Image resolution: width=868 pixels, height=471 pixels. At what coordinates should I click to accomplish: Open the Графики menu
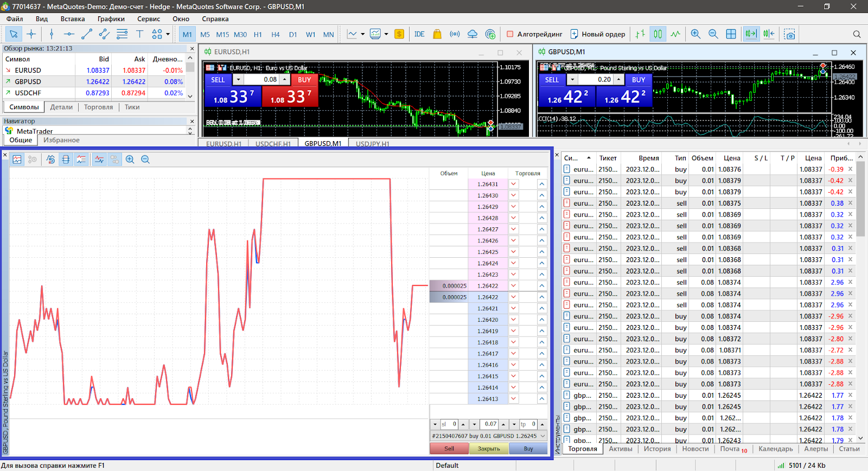111,19
